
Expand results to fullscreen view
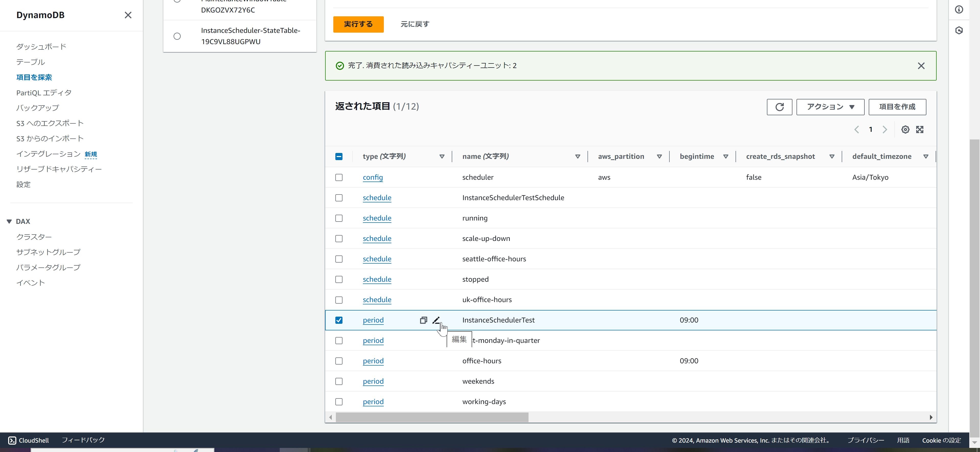click(920, 129)
